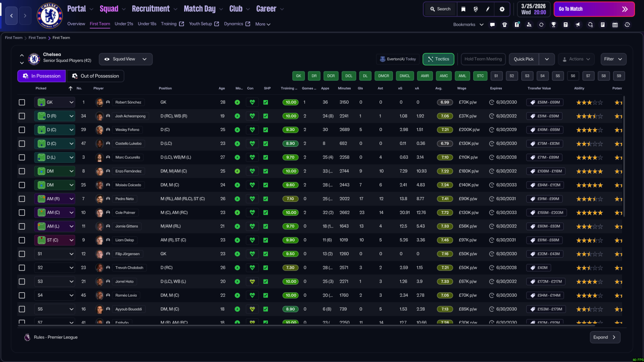Open the calendar bookmark icon
644x362 pixels.
[x=615, y=24]
